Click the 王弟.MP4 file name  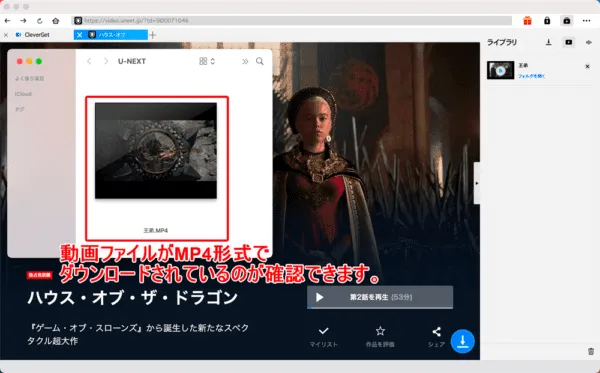(x=155, y=230)
